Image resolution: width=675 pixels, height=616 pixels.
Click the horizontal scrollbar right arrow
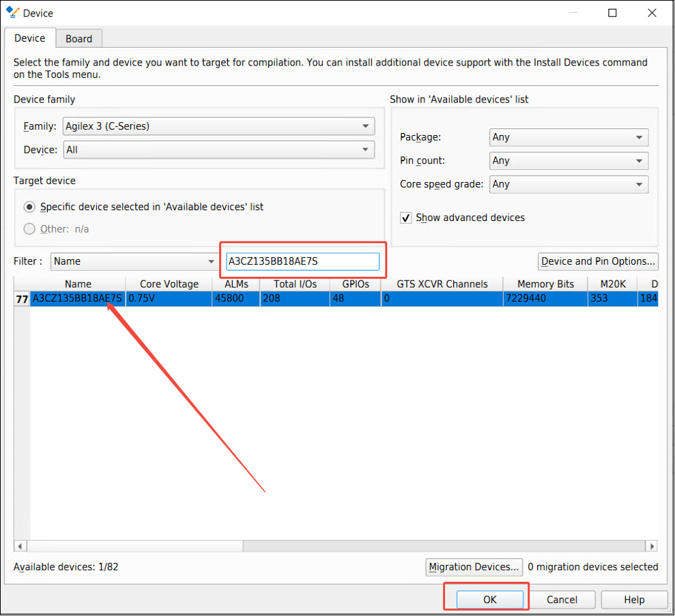tap(652, 546)
